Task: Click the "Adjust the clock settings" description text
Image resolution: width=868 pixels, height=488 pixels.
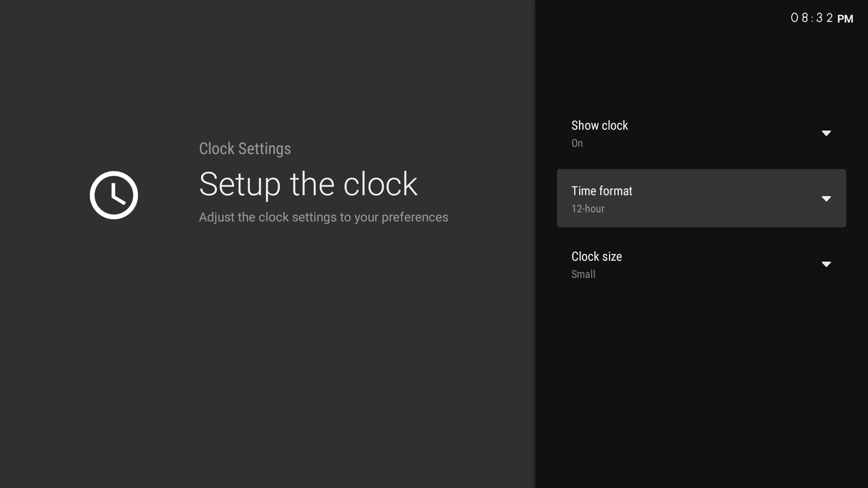Action: [x=323, y=217]
